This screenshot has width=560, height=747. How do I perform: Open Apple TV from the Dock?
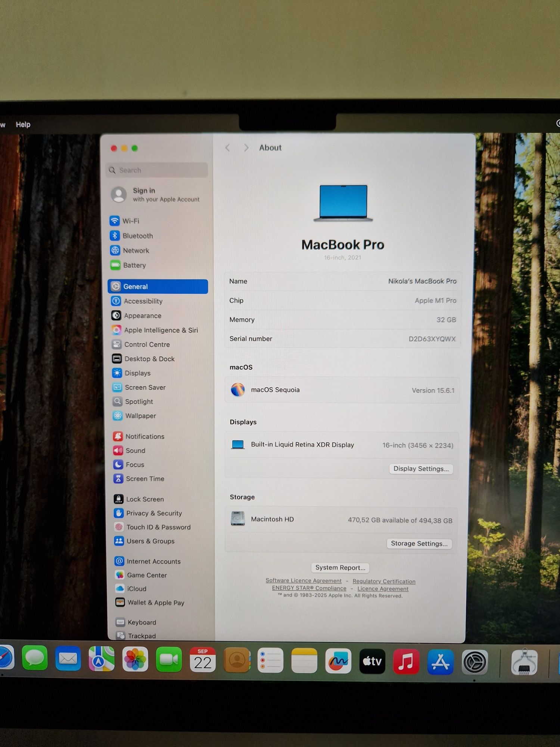click(x=372, y=661)
